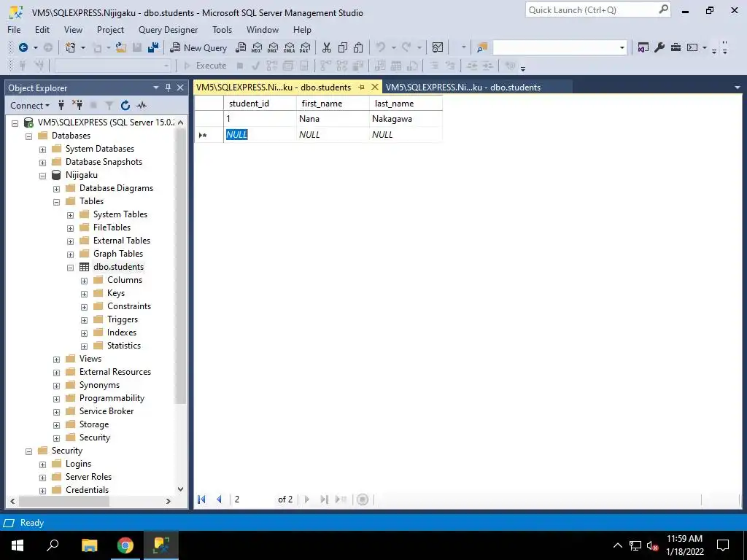Expand the Views folder

56,359
